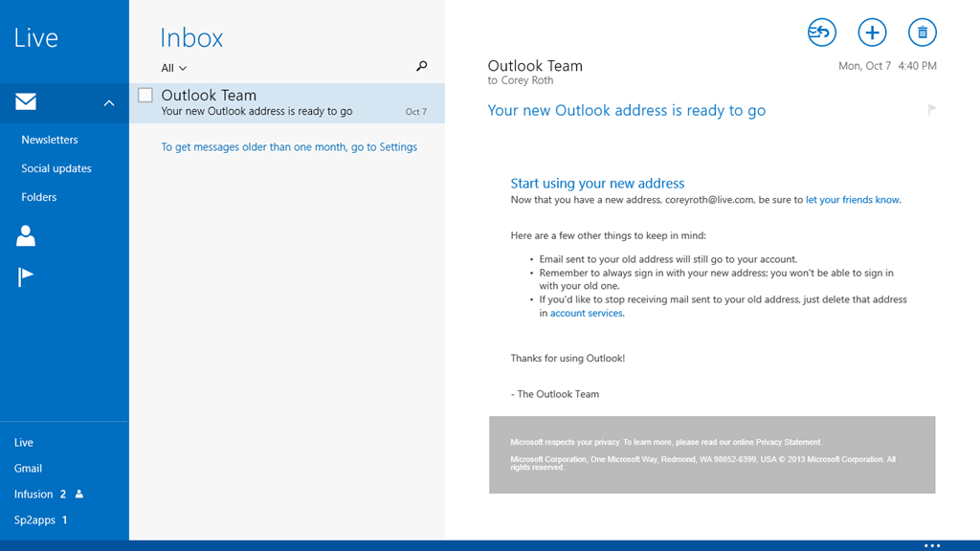Click the 'Start using your new address' heading
The width and height of the screenshot is (980, 551).
point(597,183)
